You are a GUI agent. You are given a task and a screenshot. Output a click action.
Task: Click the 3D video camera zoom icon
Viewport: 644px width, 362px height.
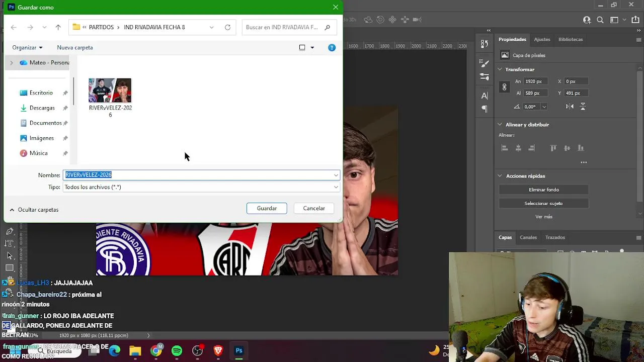coord(417,20)
